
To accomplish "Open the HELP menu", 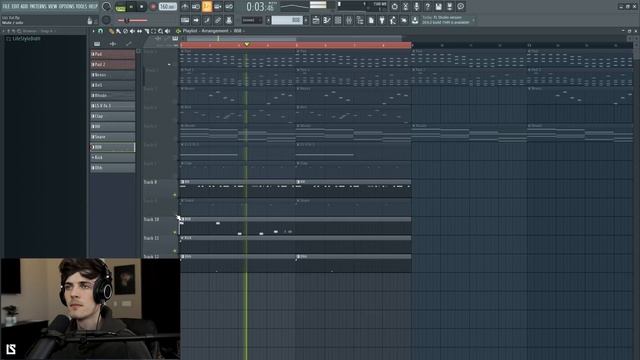I will point(93,6).
